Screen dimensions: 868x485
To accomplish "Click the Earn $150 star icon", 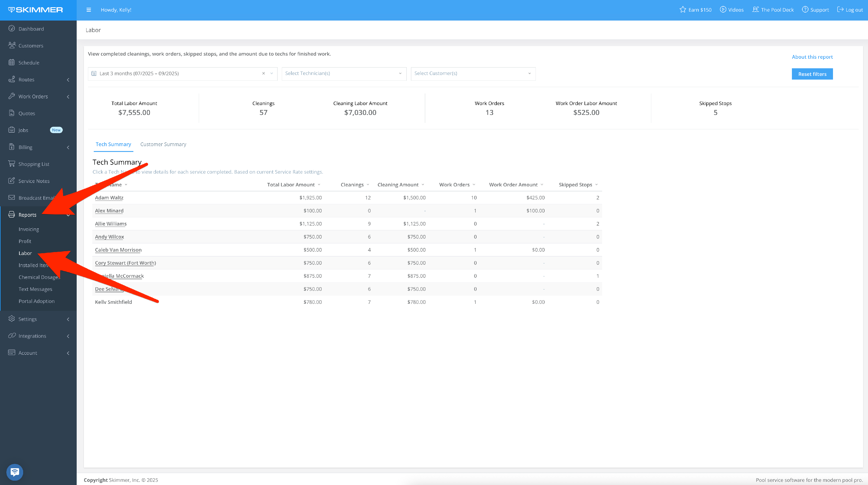I will click(x=683, y=10).
